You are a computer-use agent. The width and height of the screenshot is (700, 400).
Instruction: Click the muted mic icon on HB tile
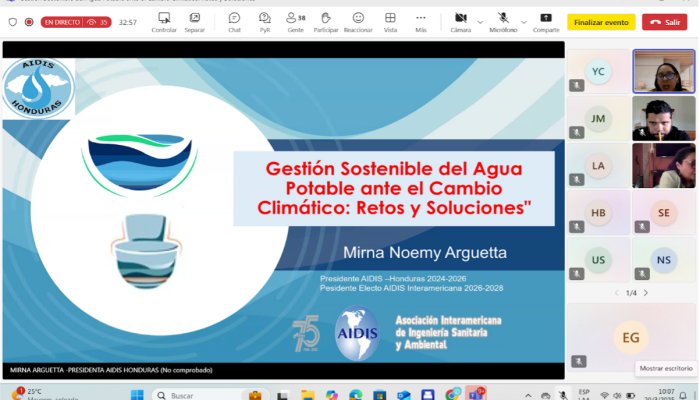click(x=576, y=226)
